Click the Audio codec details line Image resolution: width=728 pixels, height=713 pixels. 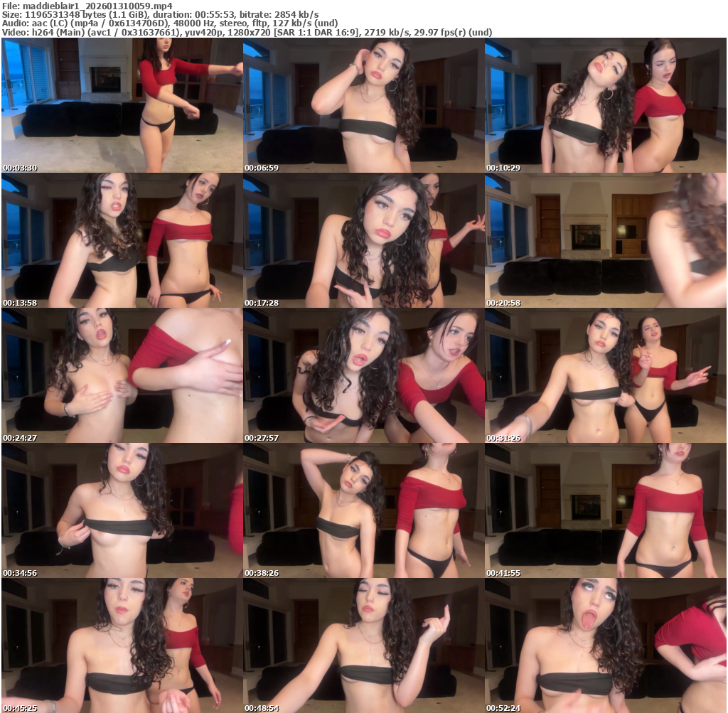tap(171, 23)
